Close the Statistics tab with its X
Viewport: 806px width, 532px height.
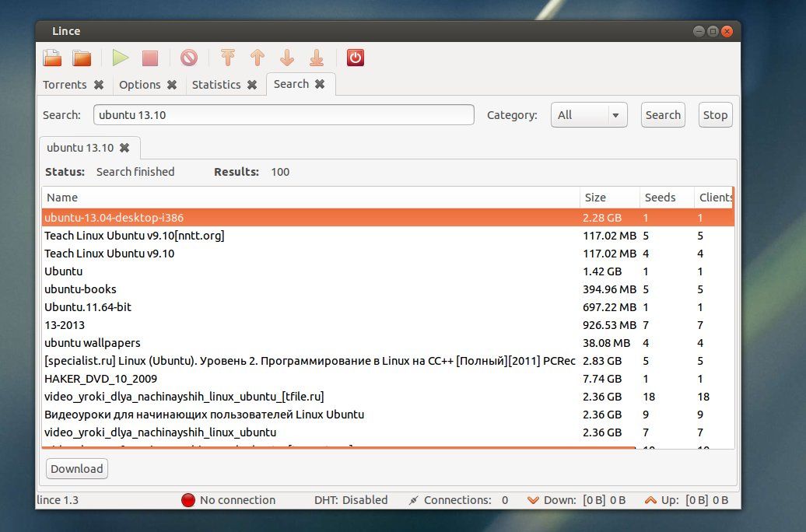pyautogui.click(x=252, y=85)
